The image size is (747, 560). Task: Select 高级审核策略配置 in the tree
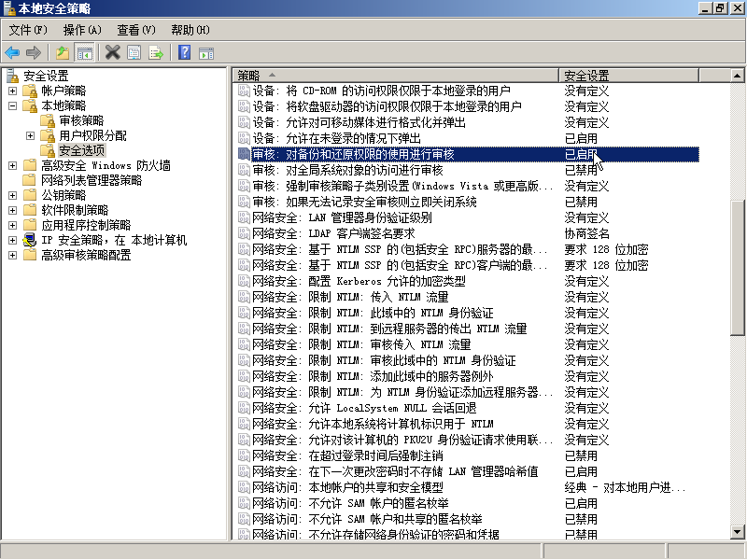tap(86, 255)
